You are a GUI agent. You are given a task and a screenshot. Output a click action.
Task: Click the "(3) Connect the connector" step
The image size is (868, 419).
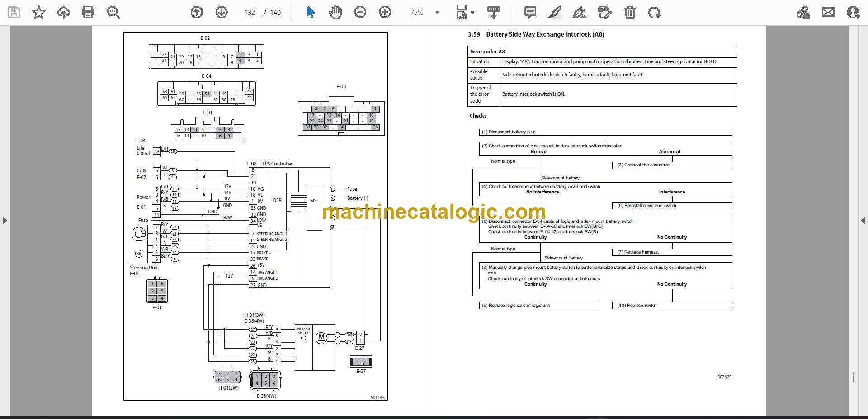(672, 165)
